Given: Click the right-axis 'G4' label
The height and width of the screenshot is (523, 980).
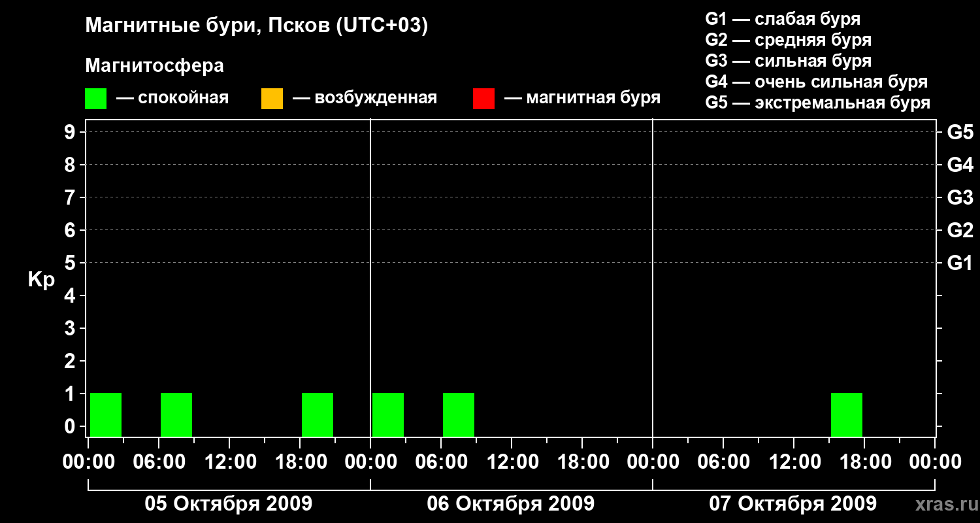Looking at the screenshot, I should pyautogui.click(x=960, y=165).
